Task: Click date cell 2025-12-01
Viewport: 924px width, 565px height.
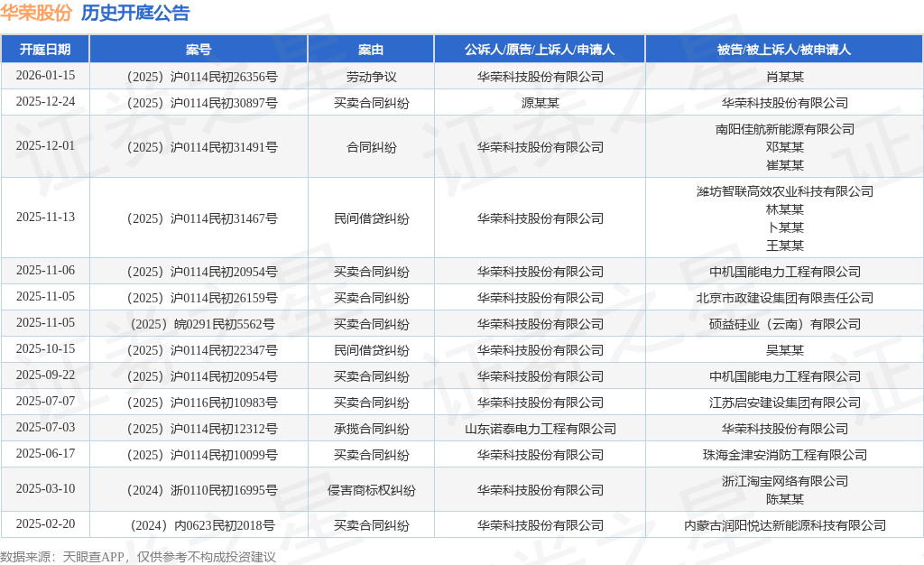Action: pos(45,145)
